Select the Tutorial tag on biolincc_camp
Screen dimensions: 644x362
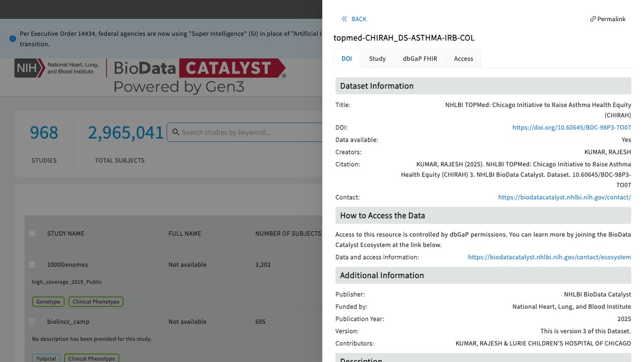tap(46, 358)
